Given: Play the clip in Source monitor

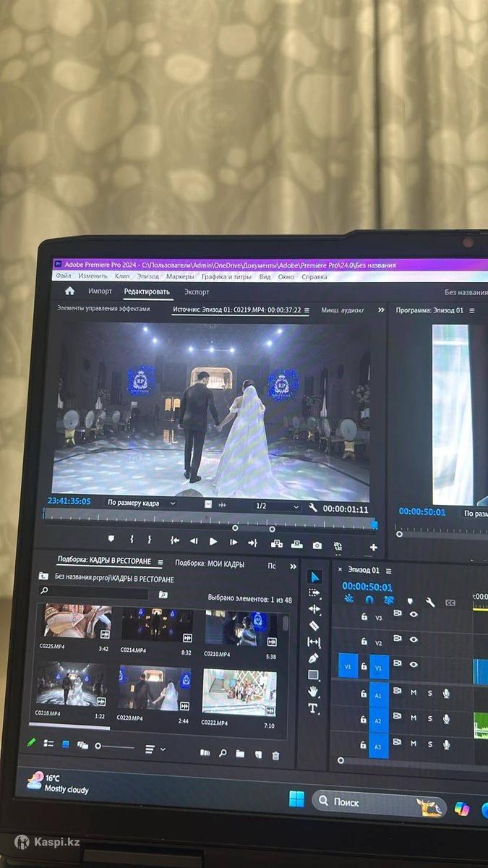Looking at the screenshot, I should [x=213, y=541].
